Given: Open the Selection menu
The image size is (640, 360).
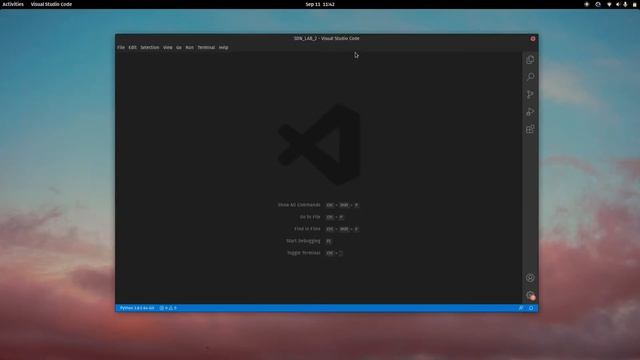Looking at the screenshot, I should click(150, 47).
